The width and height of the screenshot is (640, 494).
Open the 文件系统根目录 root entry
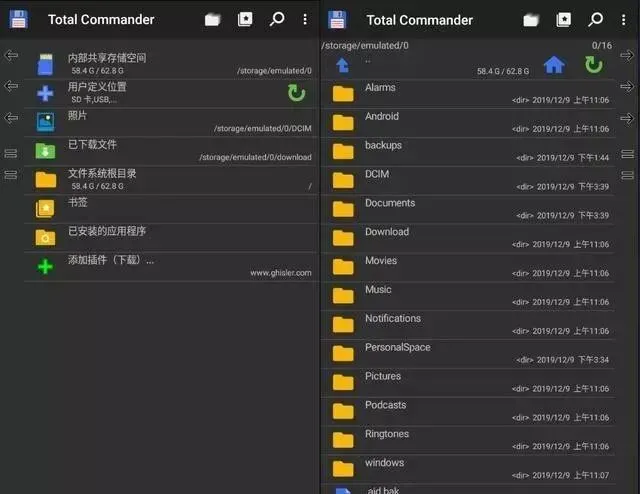(x=171, y=180)
